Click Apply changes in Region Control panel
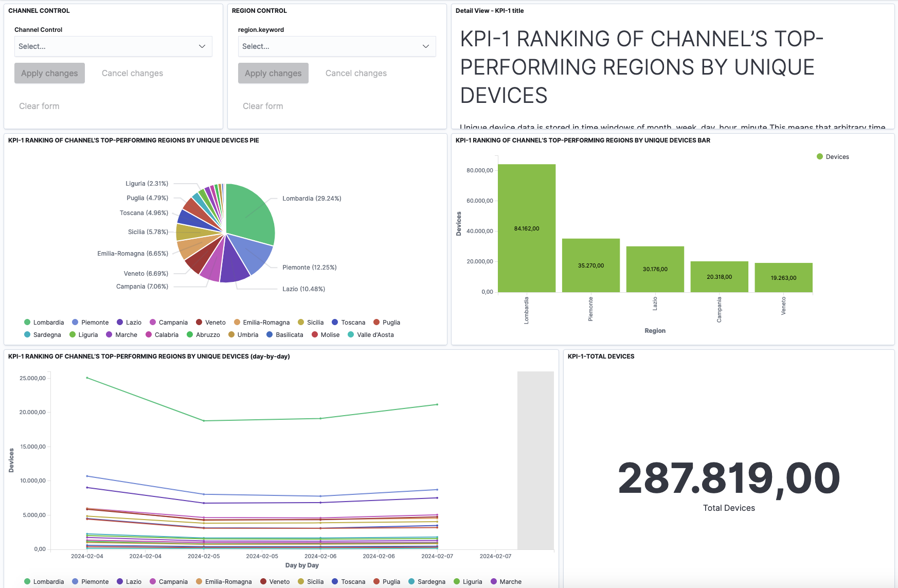This screenshot has width=898, height=588. [x=273, y=73]
